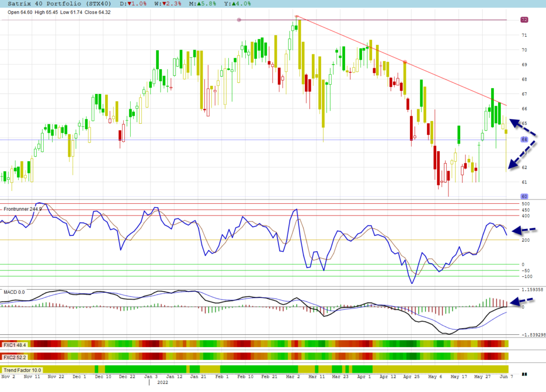Click the Mar 2 date label
This screenshot has height=392, width=546.
tap(293, 377)
